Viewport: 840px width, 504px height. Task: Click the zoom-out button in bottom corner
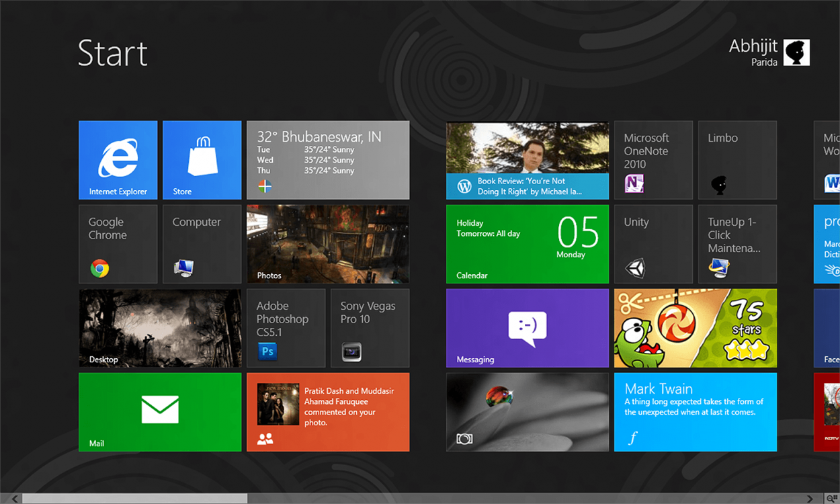(x=833, y=499)
